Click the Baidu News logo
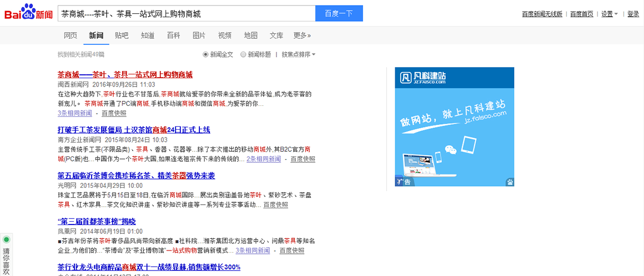Screen dimensions: 644x276 tap(28, 12)
